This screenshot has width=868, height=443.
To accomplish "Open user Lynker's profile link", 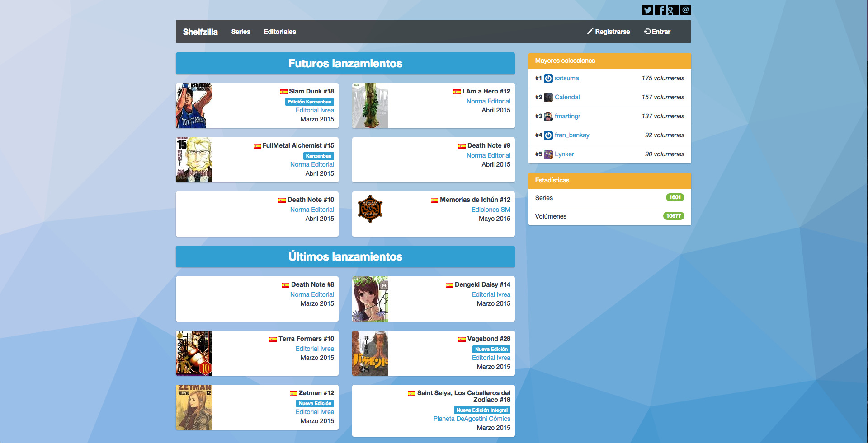I will click(564, 154).
